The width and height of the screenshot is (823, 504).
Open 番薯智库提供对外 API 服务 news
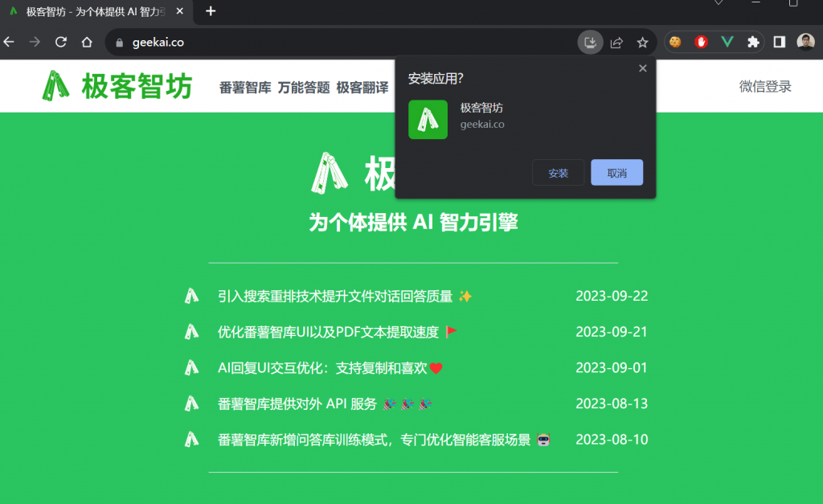tap(325, 404)
